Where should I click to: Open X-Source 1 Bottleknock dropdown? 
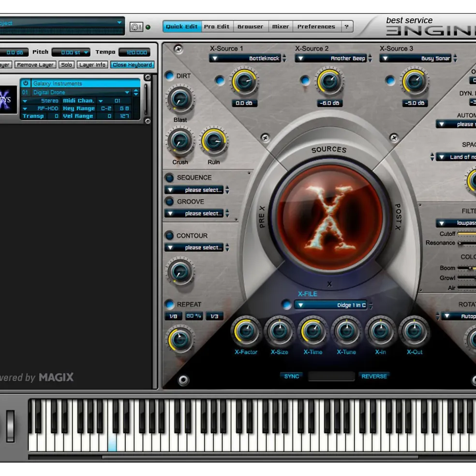tap(245, 58)
